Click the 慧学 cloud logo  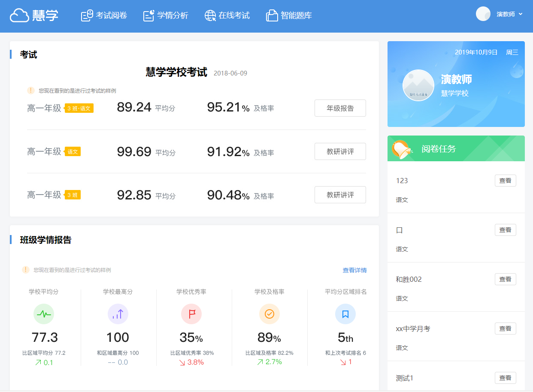pos(34,15)
